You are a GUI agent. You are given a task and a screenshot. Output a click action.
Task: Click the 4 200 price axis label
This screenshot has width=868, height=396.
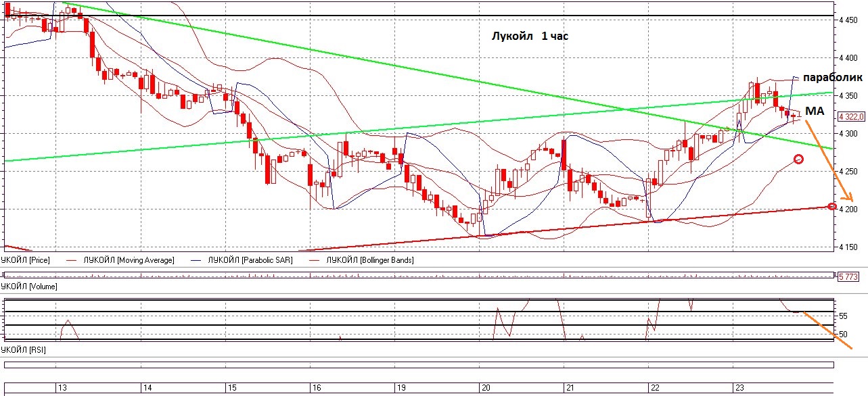coord(849,209)
